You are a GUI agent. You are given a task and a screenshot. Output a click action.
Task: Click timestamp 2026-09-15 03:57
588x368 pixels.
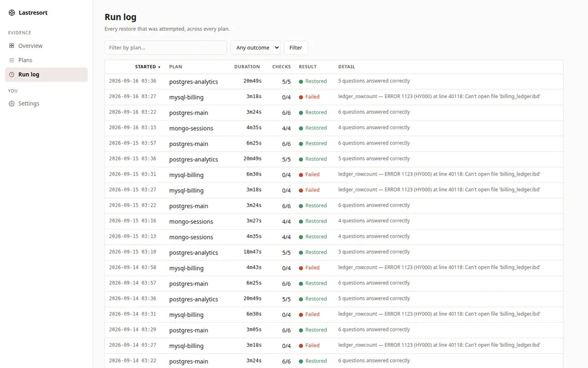pos(132,143)
